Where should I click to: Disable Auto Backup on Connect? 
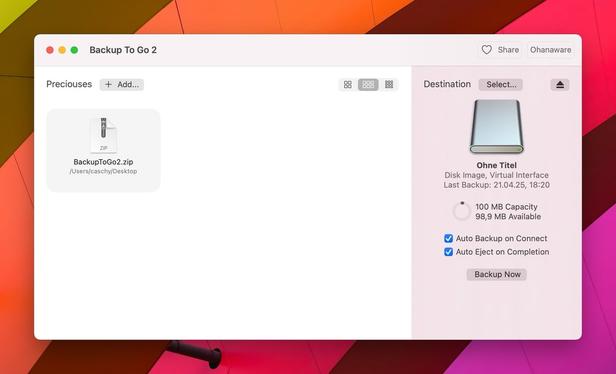448,238
